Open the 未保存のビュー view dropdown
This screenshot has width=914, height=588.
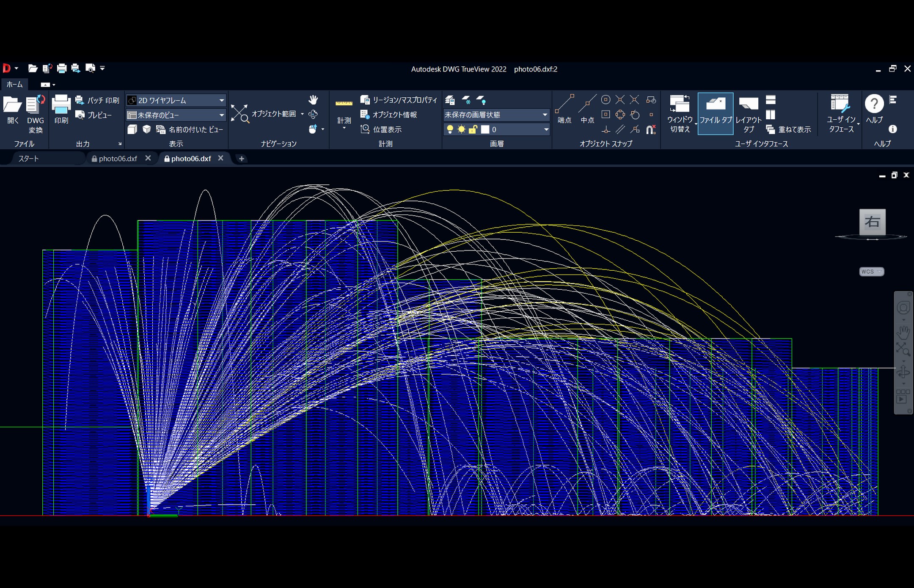tap(221, 115)
